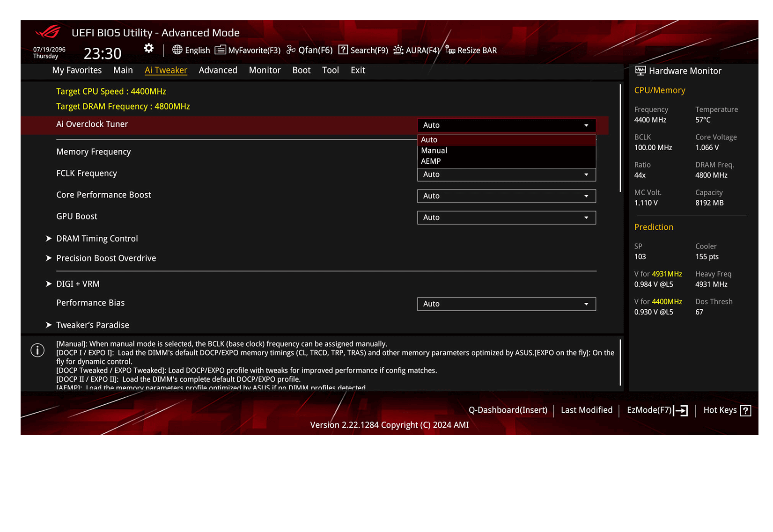773x532 pixels.
Task: Expand Precision Boost Overdrive
Action: pyautogui.click(x=106, y=258)
